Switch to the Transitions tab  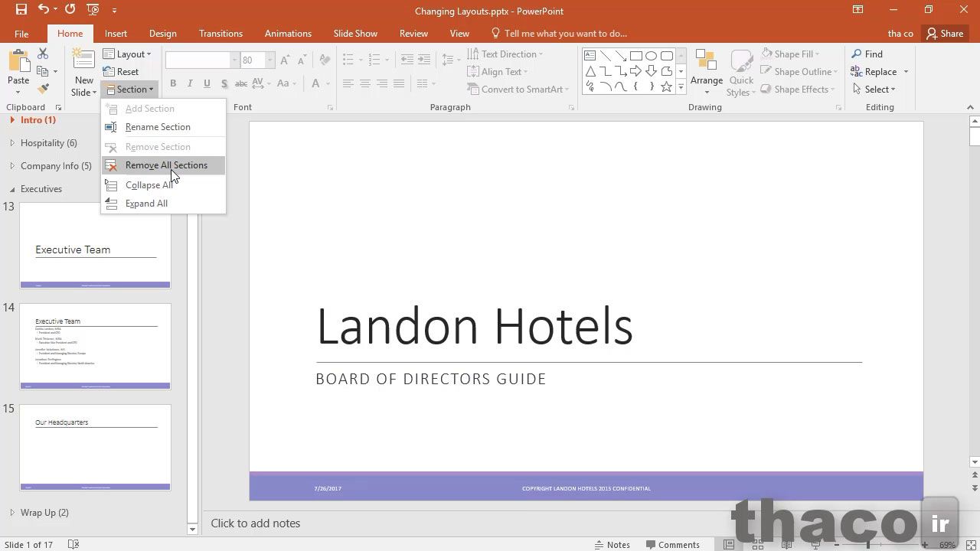tap(220, 34)
